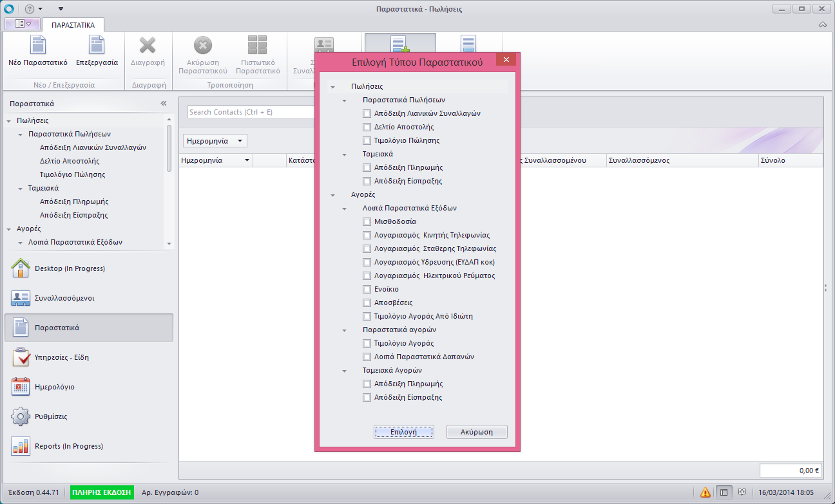This screenshot has height=504, width=835.
Task: Open Υπηρεσίες - Είδη module
Action: [x=21, y=357]
